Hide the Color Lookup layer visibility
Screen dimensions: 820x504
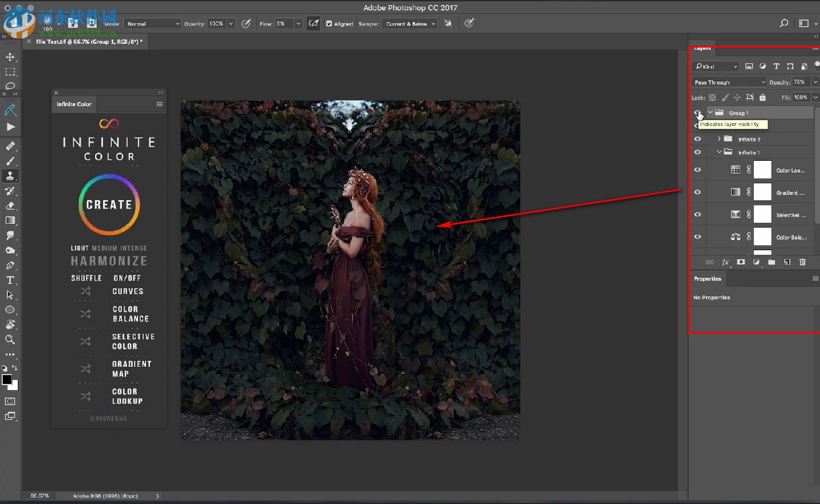coord(698,170)
